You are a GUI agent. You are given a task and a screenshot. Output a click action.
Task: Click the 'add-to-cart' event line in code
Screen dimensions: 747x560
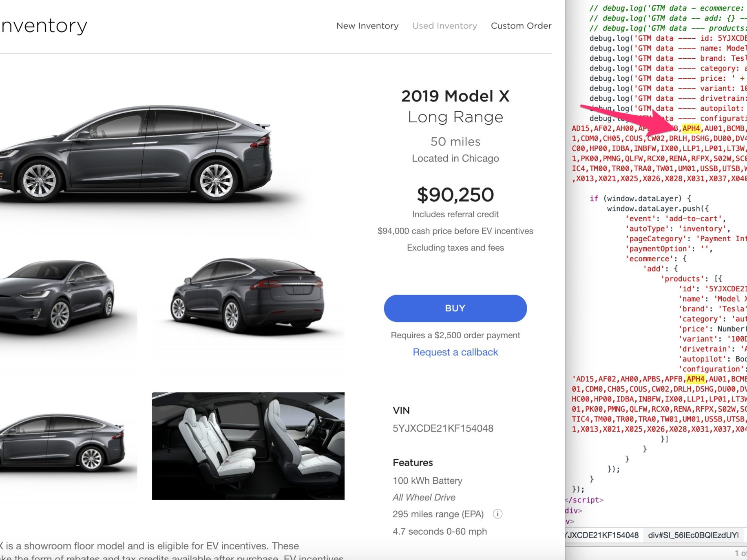(x=676, y=219)
